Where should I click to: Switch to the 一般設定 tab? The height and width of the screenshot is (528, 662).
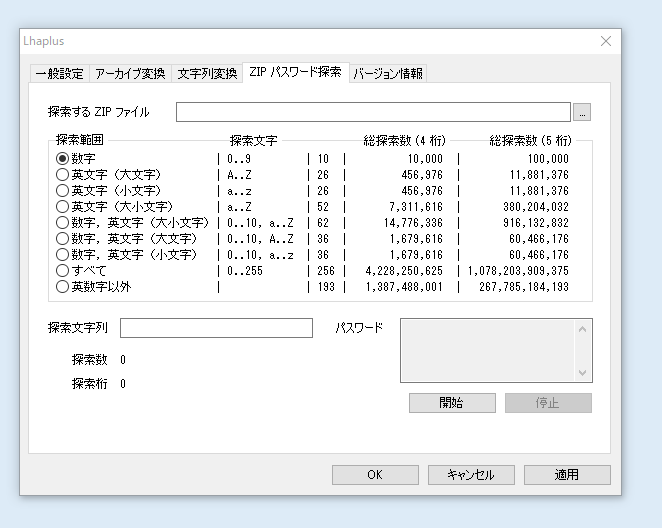(x=60, y=74)
